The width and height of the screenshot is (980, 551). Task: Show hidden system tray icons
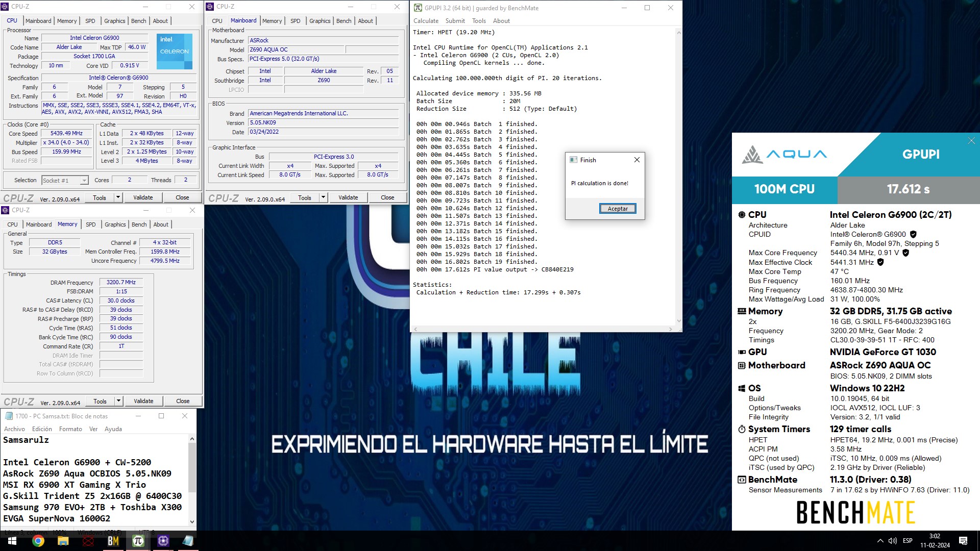880,541
